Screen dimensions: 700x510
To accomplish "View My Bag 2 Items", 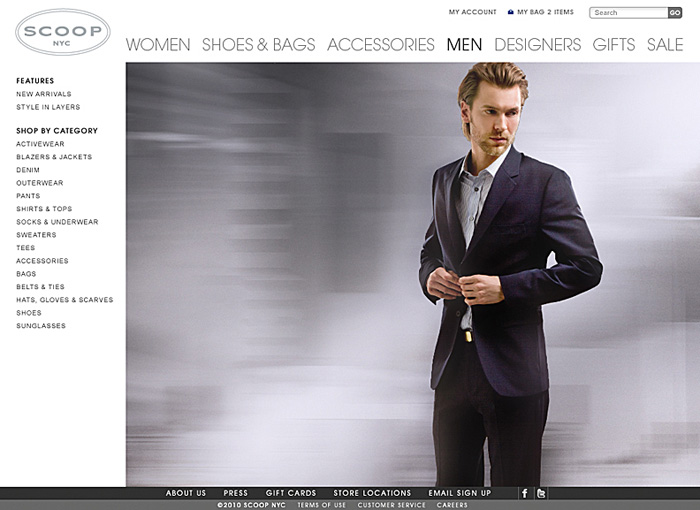I will pyautogui.click(x=545, y=12).
